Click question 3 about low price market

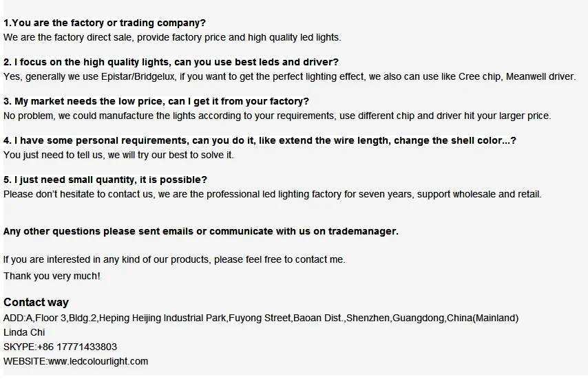pos(156,101)
